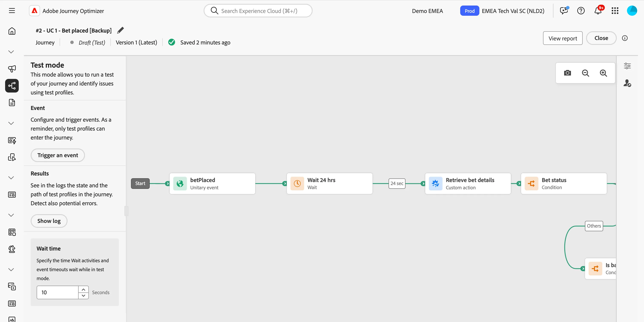Open View report
The image size is (644, 322).
562,38
